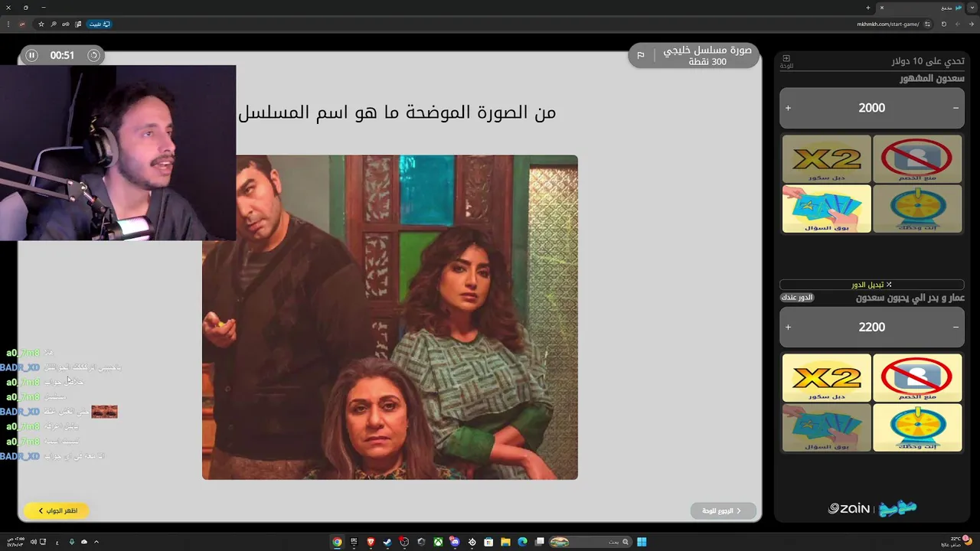This screenshot has height=551, width=980.
Task: Open Steam from the taskbar
Action: 387,542
